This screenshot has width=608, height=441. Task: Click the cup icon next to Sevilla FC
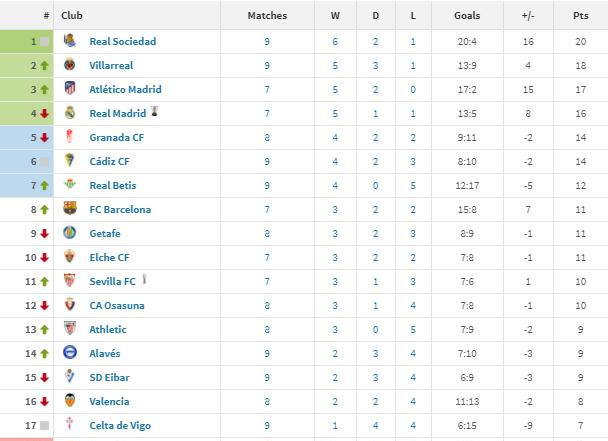click(144, 279)
